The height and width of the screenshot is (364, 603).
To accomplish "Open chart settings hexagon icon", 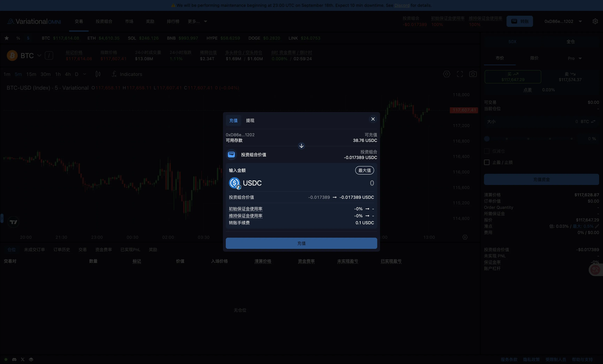I will pos(447,74).
